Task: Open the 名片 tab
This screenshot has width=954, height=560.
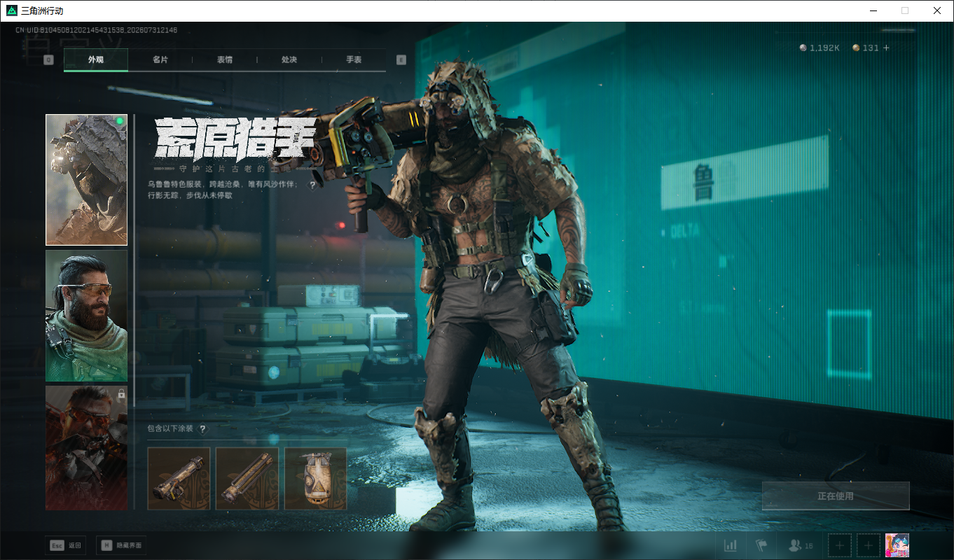Action: coord(160,60)
